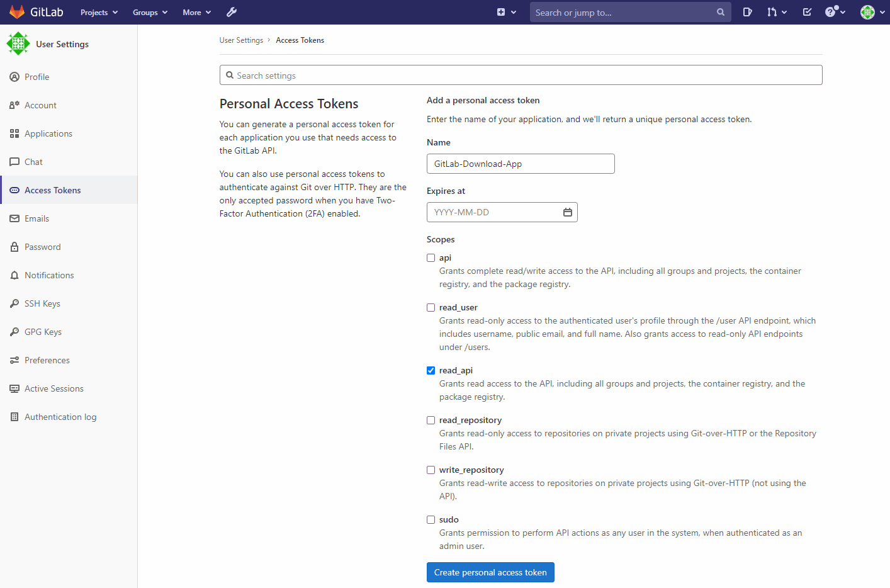Open the admin area wrench icon
Image resolution: width=890 pixels, height=588 pixels.
click(232, 12)
